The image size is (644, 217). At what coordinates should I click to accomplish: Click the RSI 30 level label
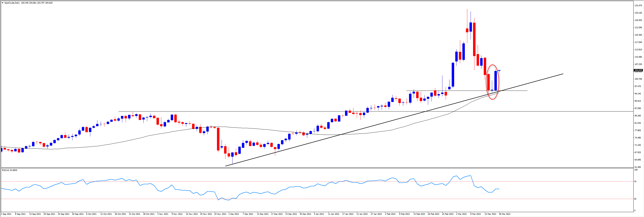635,199
